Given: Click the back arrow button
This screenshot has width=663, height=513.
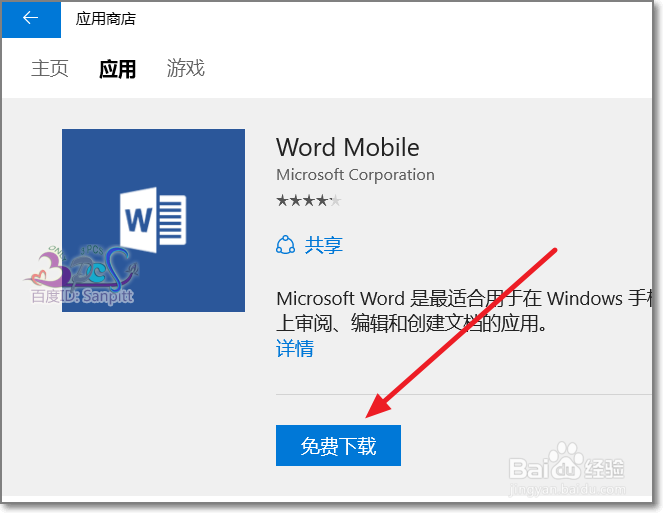Looking at the screenshot, I should tap(31, 19).
